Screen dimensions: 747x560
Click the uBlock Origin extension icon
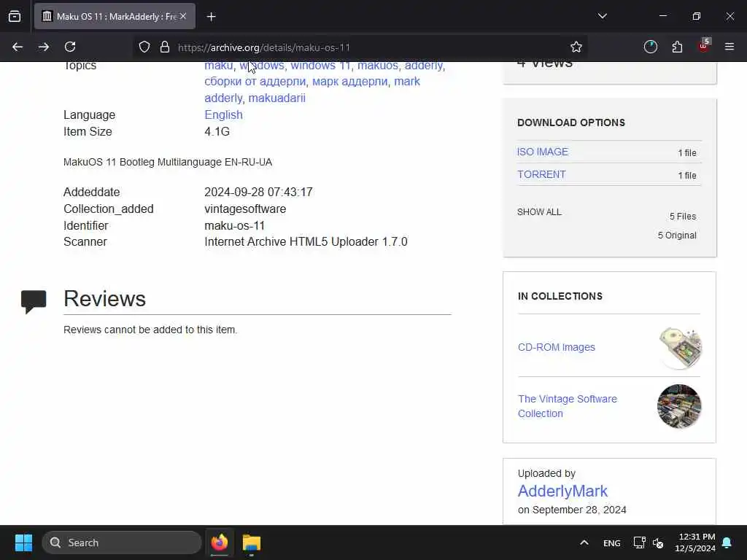(x=704, y=46)
